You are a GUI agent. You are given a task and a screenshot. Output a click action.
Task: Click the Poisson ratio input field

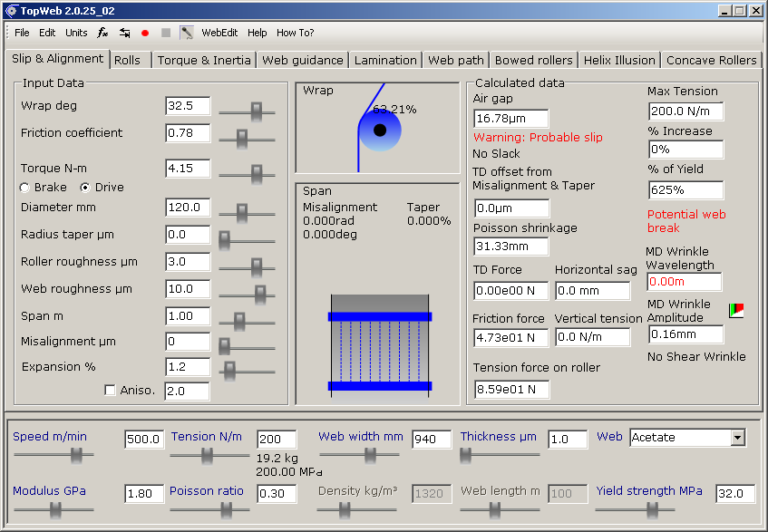(277, 493)
